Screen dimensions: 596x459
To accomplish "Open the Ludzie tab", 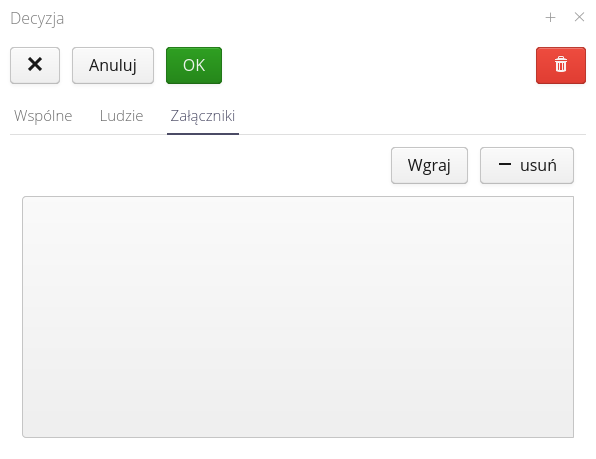I will tap(122, 116).
